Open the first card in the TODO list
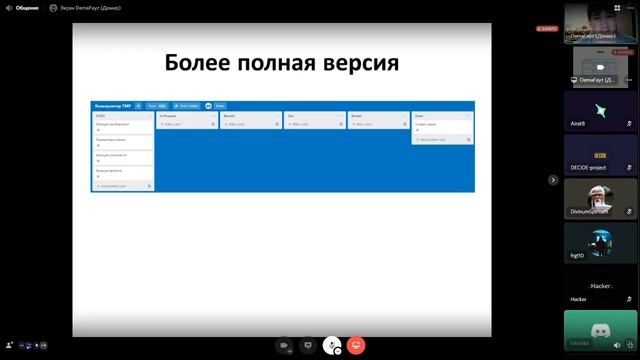The height and width of the screenshot is (360, 640). [123, 127]
